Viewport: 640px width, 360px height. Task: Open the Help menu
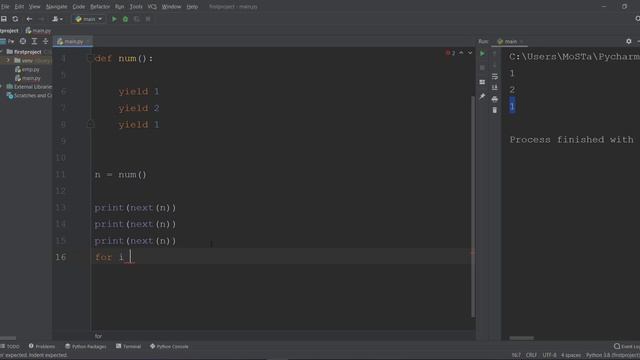pyautogui.click(x=192, y=7)
